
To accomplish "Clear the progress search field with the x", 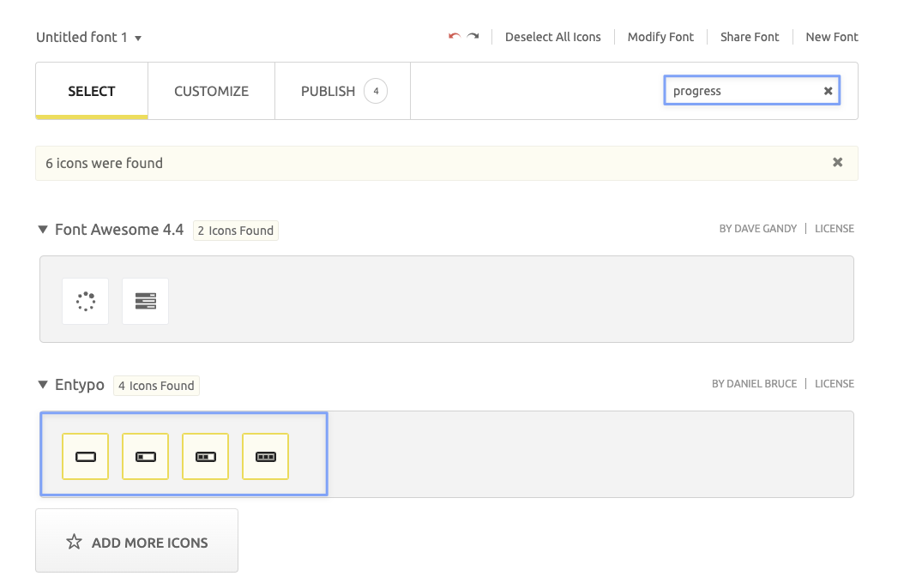I will [x=827, y=90].
